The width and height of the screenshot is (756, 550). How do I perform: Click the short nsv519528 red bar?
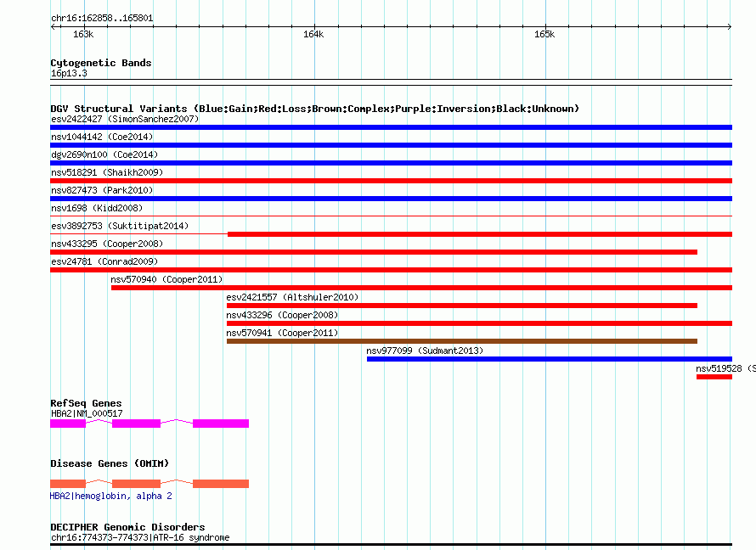(x=714, y=377)
